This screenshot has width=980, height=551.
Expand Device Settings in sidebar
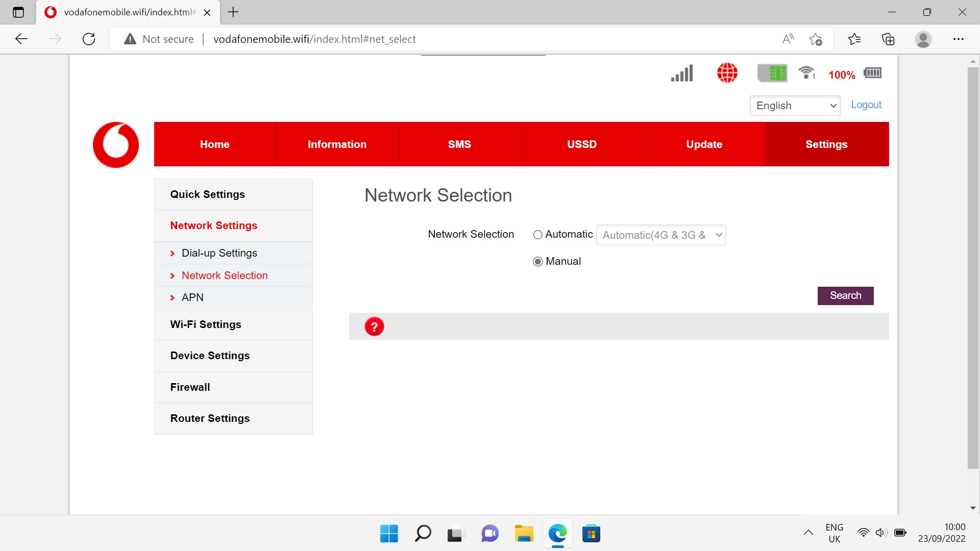210,356
